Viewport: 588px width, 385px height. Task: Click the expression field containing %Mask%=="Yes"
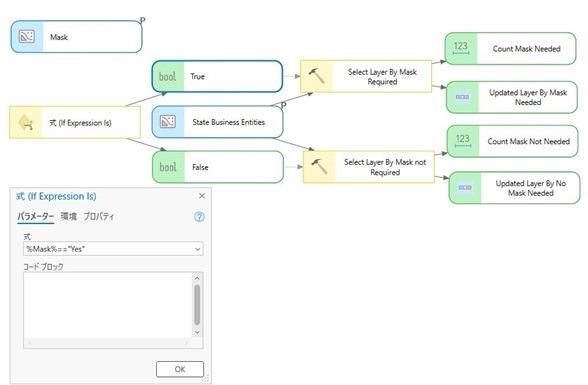click(x=113, y=249)
